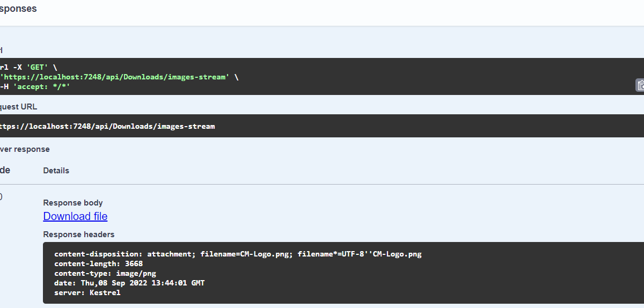Screen dimensions: 644x308
Task: Click the date header line
Action: pyautogui.click(x=129, y=283)
